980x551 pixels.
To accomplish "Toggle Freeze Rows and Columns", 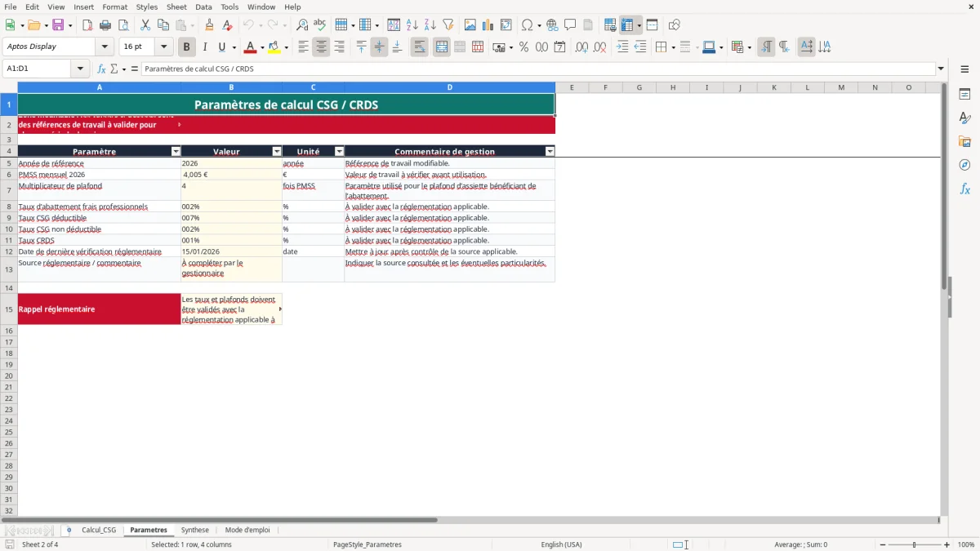I will click(627, 25).
